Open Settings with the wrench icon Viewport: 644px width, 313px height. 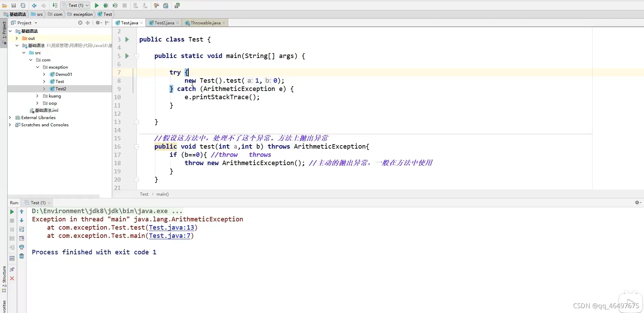[x=156, y=5]
